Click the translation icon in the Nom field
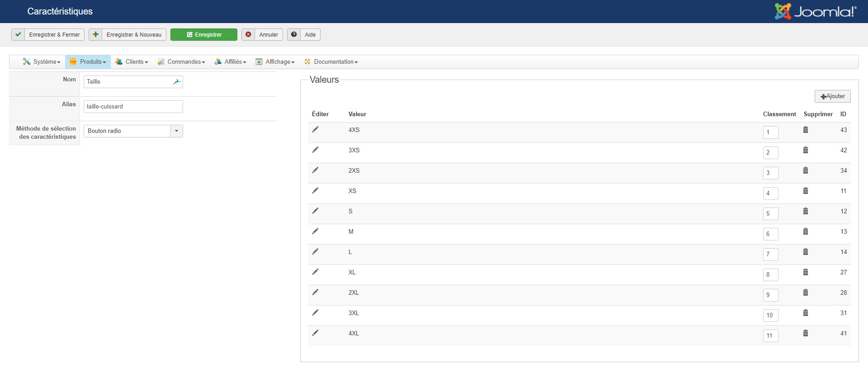This screenshot has width=868, height=377. pyautogui.click(x=177, y=82)
